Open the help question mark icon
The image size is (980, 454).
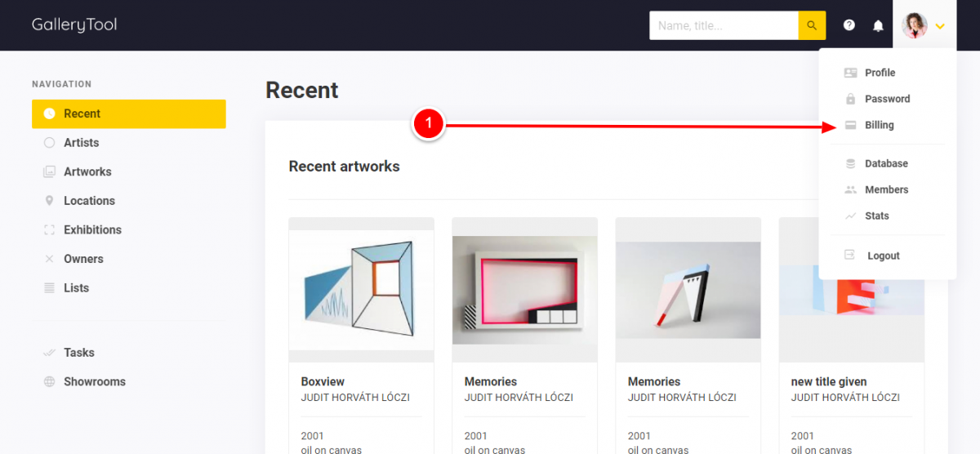(x=849, y=25)
